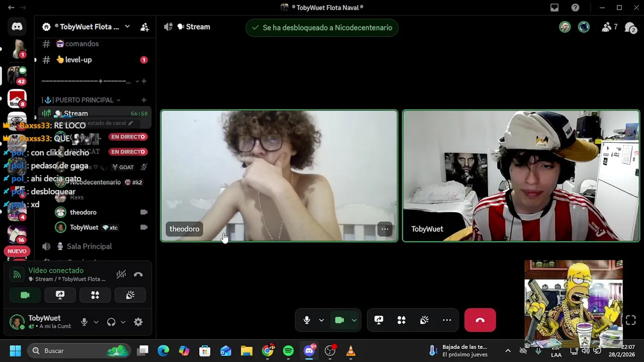Open more options on theodoro video tile

click(x=384, y=229)
